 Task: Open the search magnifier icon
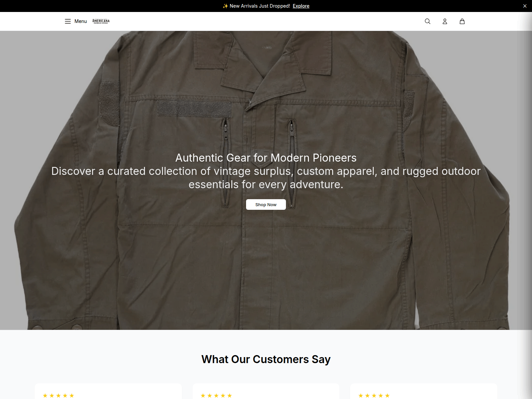tap(428, 21)
